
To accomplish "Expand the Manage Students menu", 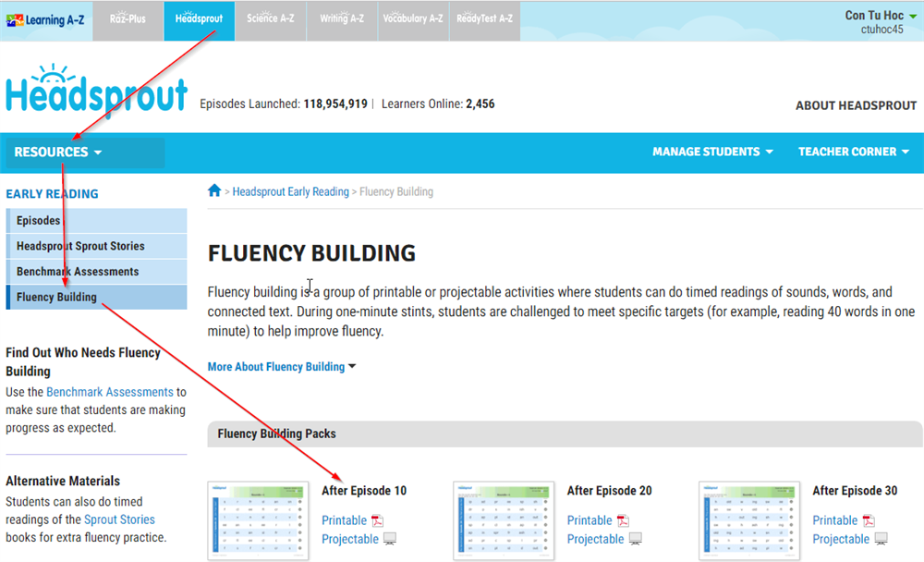I will point(712,152).
